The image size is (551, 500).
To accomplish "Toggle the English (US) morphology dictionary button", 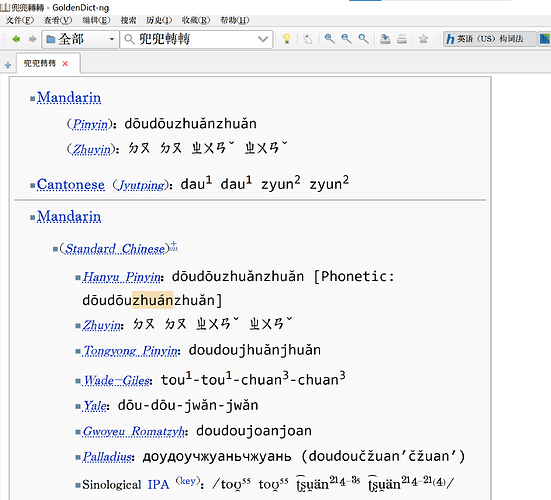I will 489,39.
